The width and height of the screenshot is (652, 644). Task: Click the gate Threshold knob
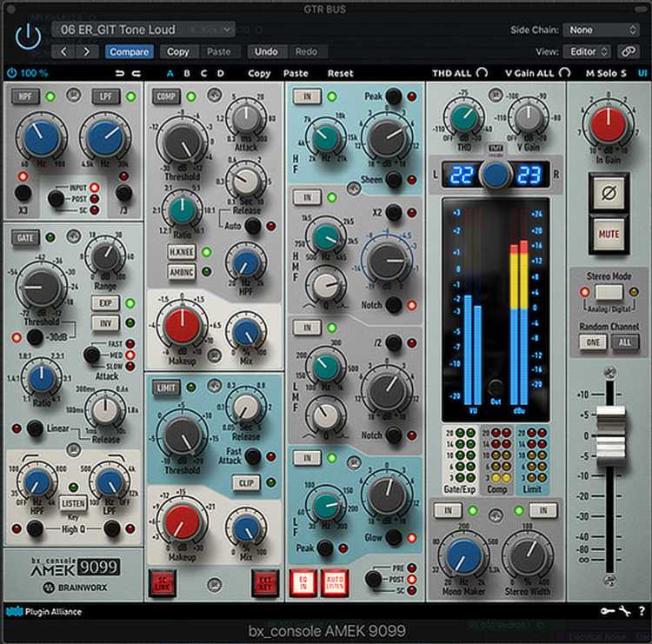(41, 288)
